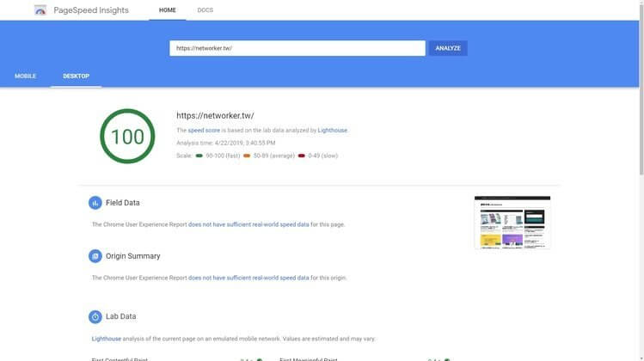Image resolution: width=644 pixels, height=361 pixels.
Task: Open the DOCS tab
Action: 205,10
